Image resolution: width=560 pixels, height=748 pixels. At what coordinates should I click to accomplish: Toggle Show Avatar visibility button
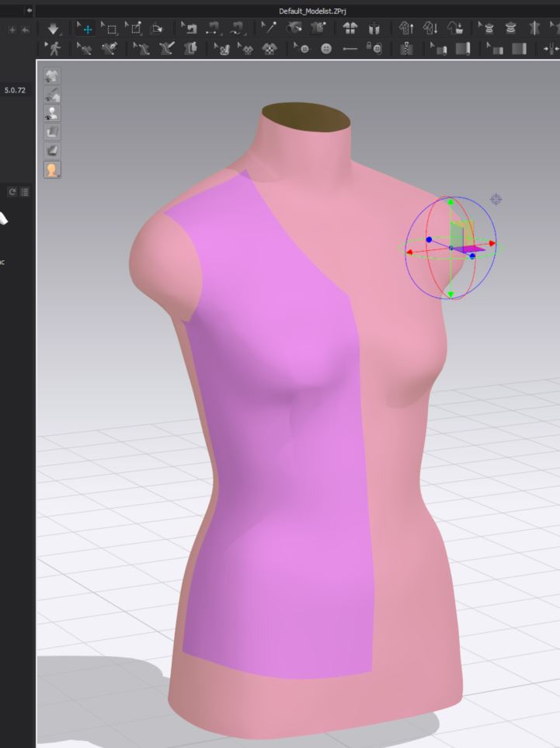[x=52, y=113]
